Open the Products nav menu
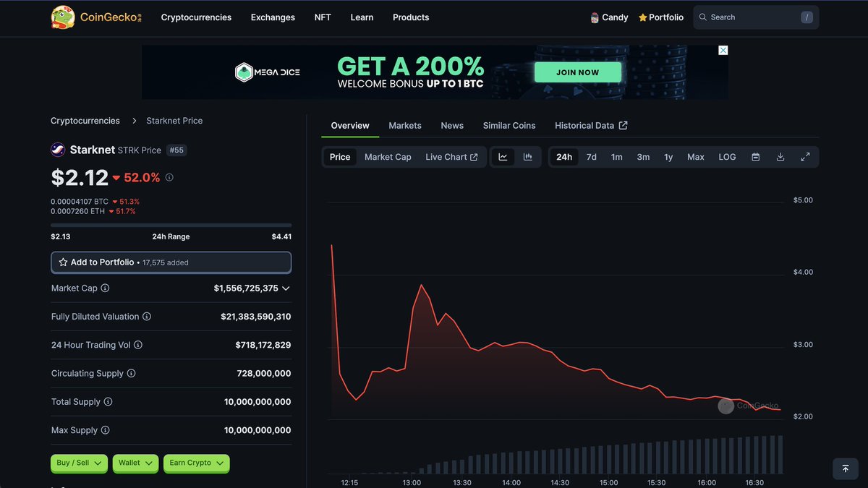This screenshot has width=868, height=488. 411,17
